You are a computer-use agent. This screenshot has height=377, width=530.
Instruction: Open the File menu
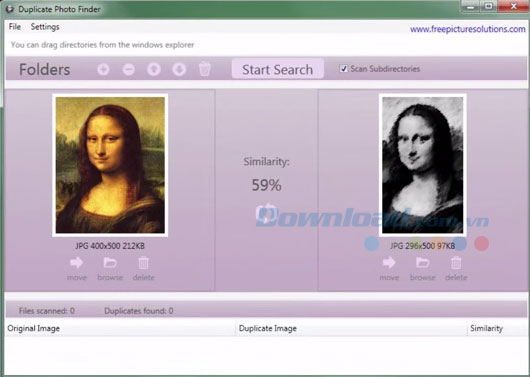coord(15,27)
